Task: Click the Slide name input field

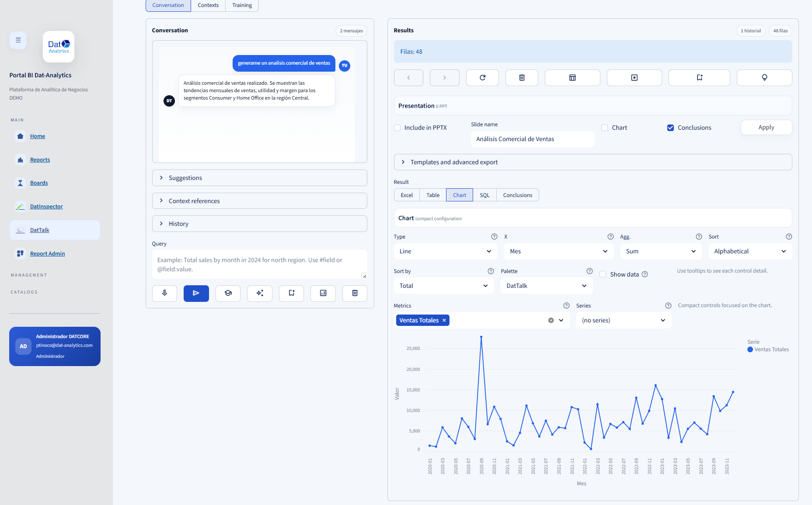Action: [x=533, y=139]
